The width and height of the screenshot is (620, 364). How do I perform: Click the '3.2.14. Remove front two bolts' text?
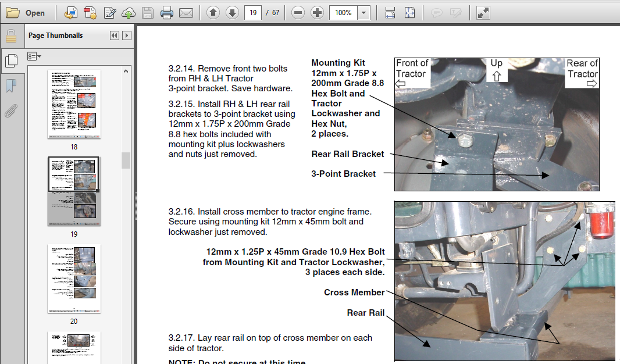coord(228,69)
